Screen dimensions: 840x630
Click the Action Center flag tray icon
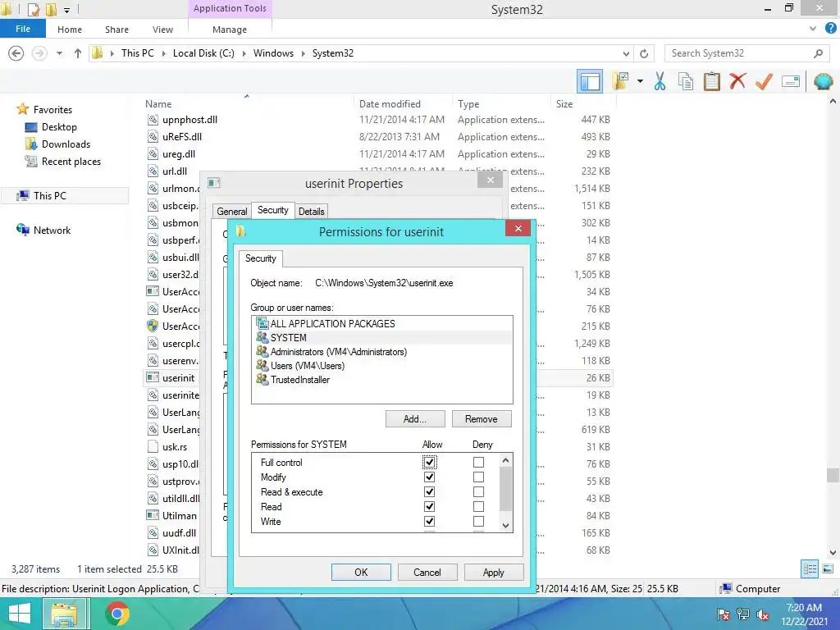tap(723, 614)
